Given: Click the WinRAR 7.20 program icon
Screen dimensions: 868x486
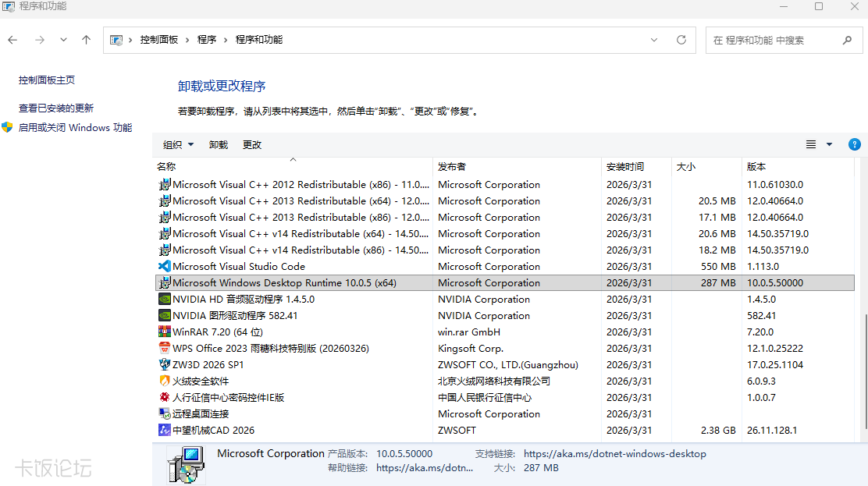Looking at the screenshot, I should click(x=165, y=332).
